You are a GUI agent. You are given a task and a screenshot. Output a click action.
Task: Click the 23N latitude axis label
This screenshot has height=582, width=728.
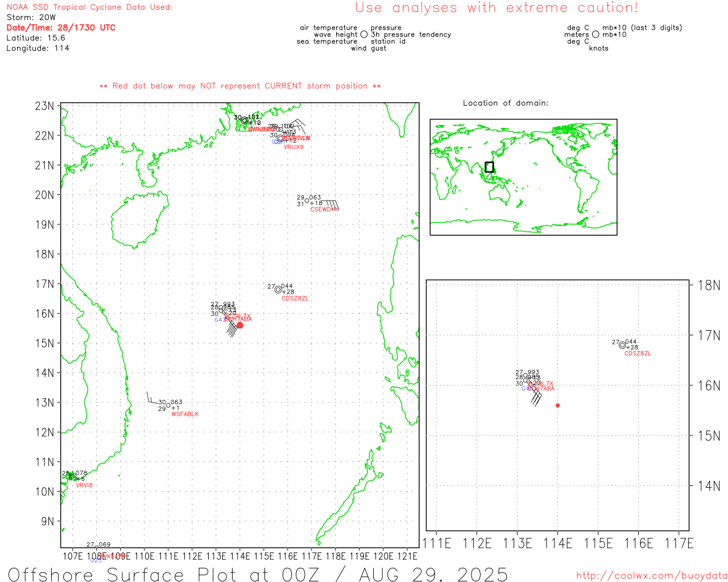(44, 106)
